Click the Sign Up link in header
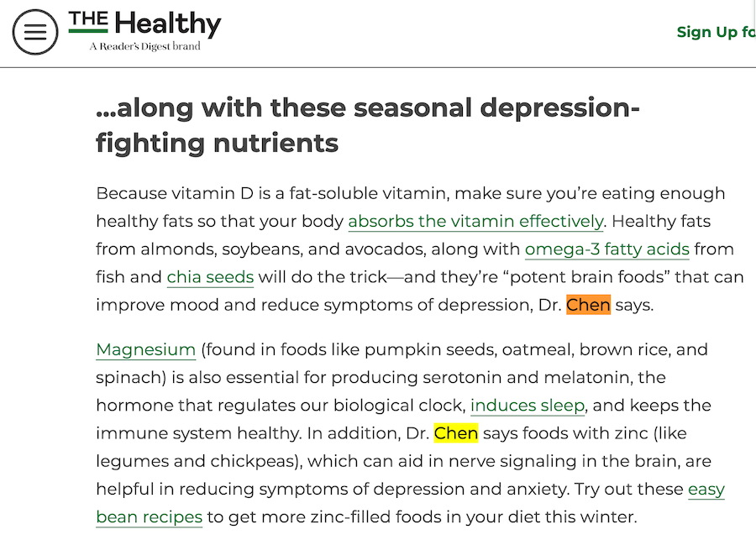 click(716, 32)
